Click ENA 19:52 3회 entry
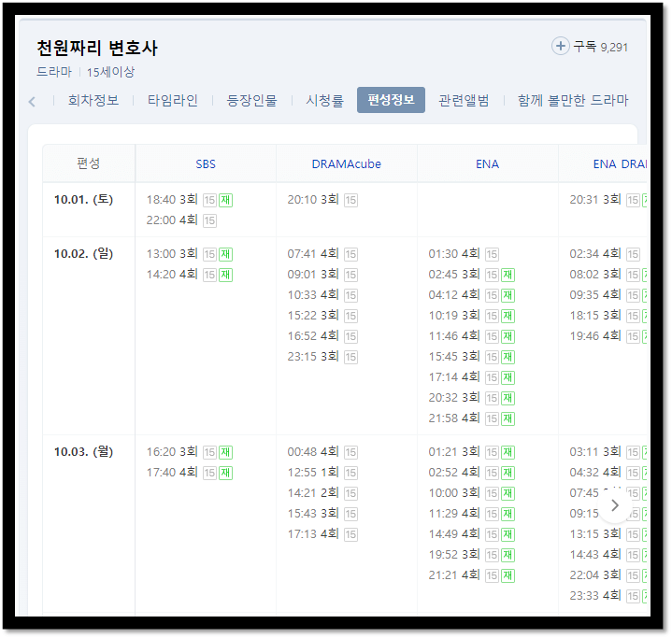Image resolution: width=672 pixels, height=638 pixels. pyautogui.click(x=471, y=555)
